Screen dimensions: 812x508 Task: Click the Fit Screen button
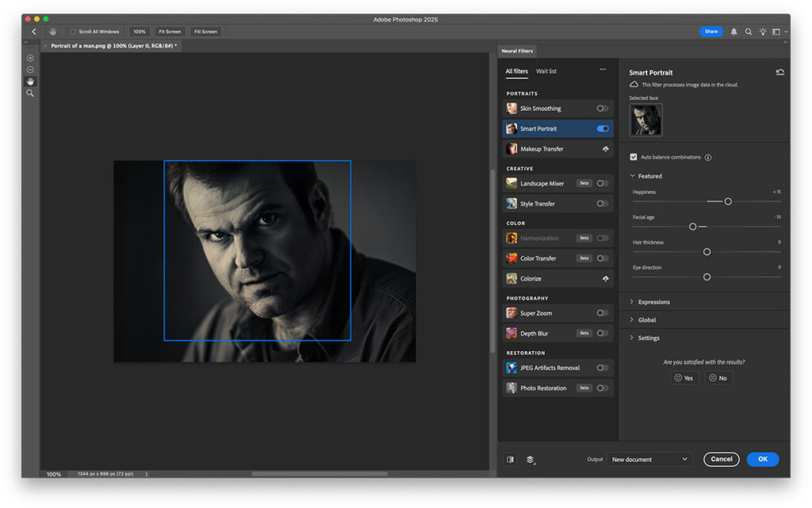coord(170,32)
